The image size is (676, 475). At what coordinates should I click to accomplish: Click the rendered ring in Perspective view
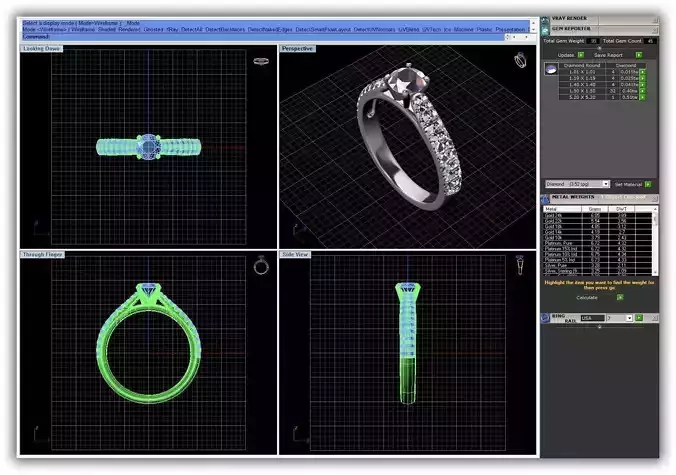click(407, 138)
